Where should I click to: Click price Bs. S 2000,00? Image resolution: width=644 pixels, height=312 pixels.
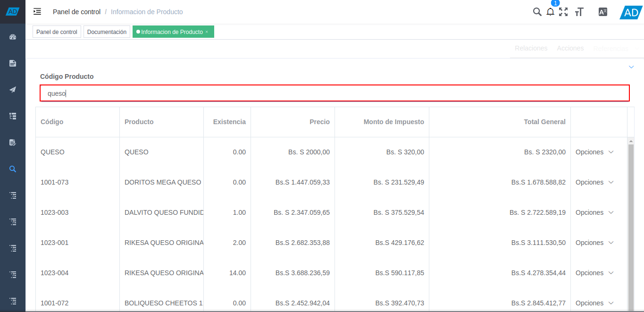click(x=309, y=152)
